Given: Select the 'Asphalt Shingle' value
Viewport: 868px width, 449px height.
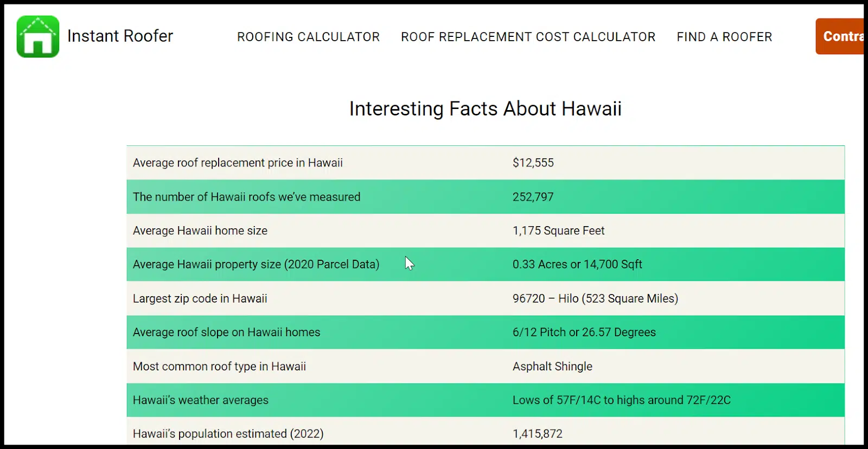Looking at the screenshot, I should pos(553,367).
